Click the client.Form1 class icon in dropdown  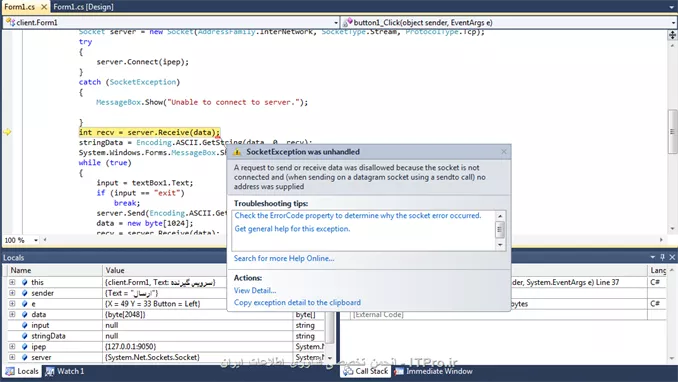tap(10, 22)
